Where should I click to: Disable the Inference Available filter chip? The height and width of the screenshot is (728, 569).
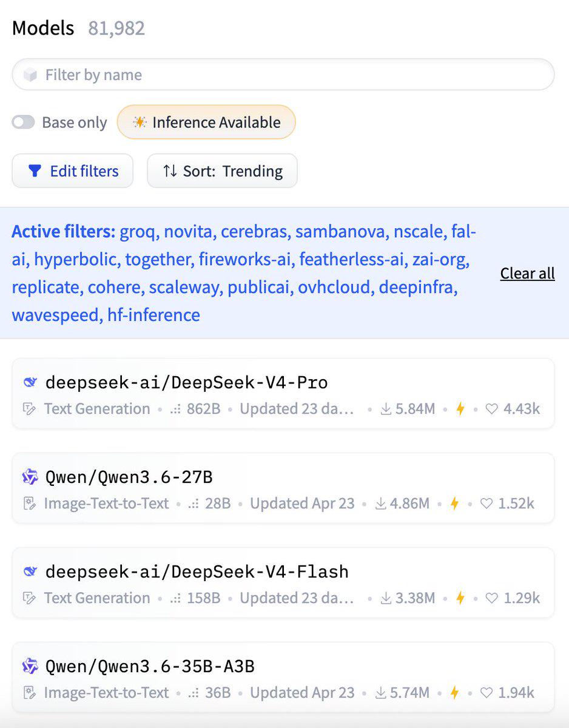(x=206, y=123)
